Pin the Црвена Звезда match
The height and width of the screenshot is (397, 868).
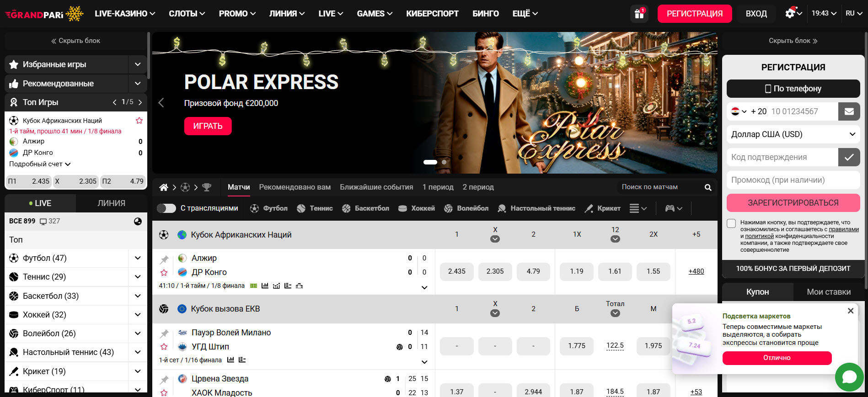[164, 380]
